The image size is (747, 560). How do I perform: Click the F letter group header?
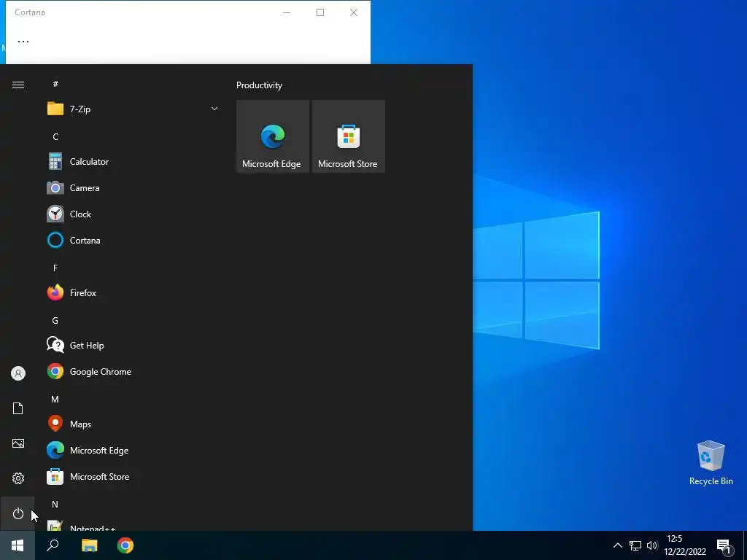pyautogui.click(x=55, y=268)
